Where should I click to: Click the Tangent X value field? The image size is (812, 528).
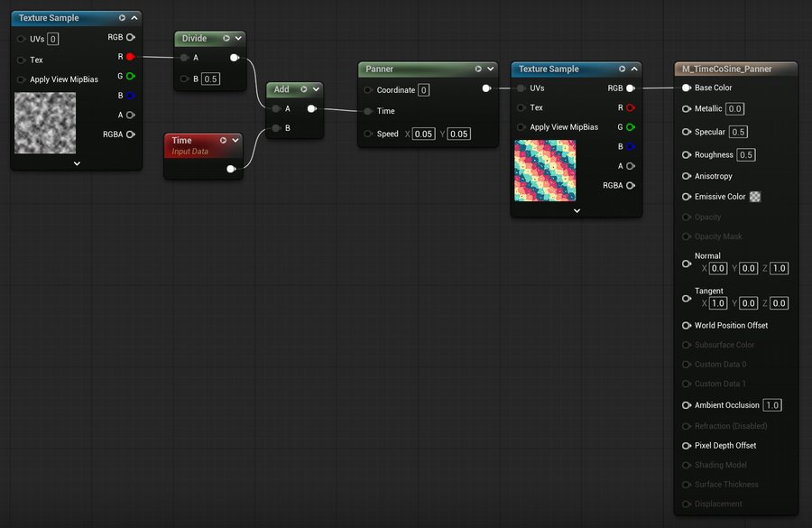pyautogui.click(x=717, y=303)
